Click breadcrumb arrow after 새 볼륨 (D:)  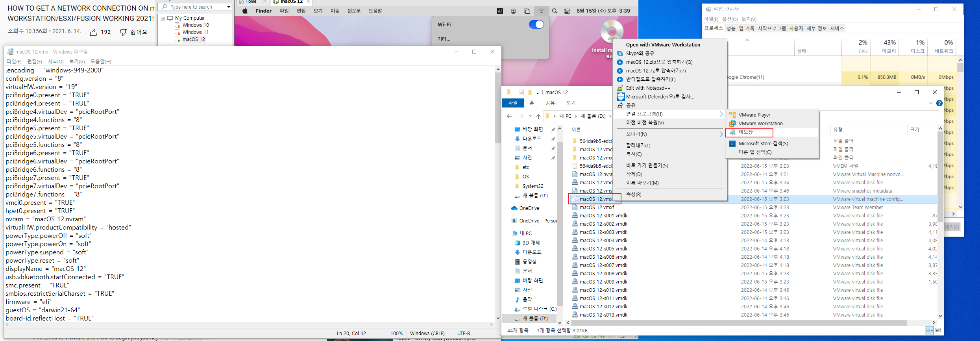(610, 116)
